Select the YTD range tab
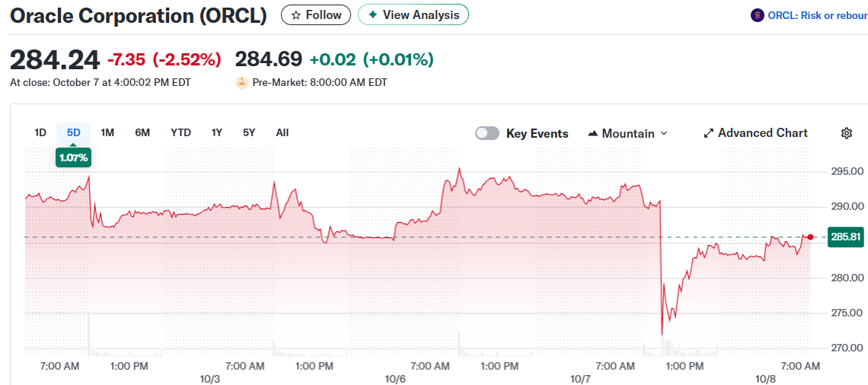 180,132
